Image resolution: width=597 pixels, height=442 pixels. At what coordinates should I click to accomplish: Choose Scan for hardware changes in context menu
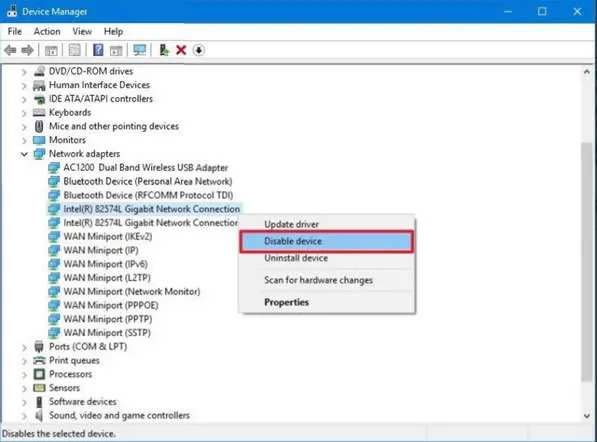(327, 280)
